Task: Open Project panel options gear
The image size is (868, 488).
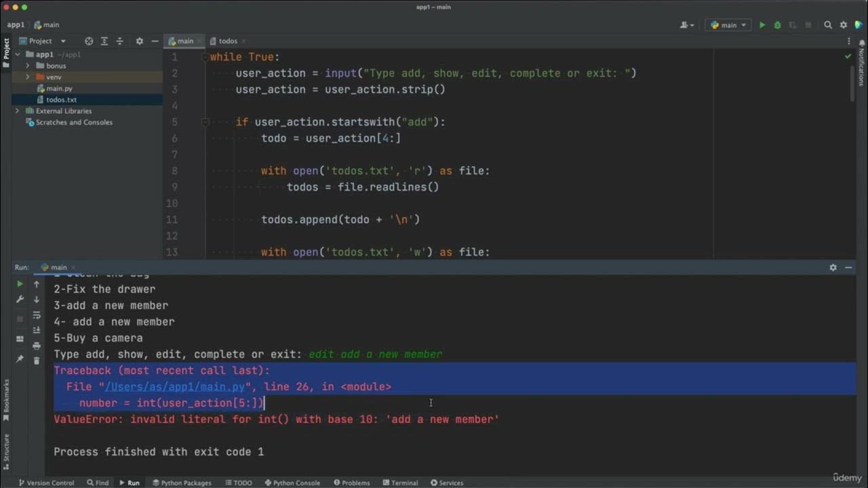Action: [139, 41]
